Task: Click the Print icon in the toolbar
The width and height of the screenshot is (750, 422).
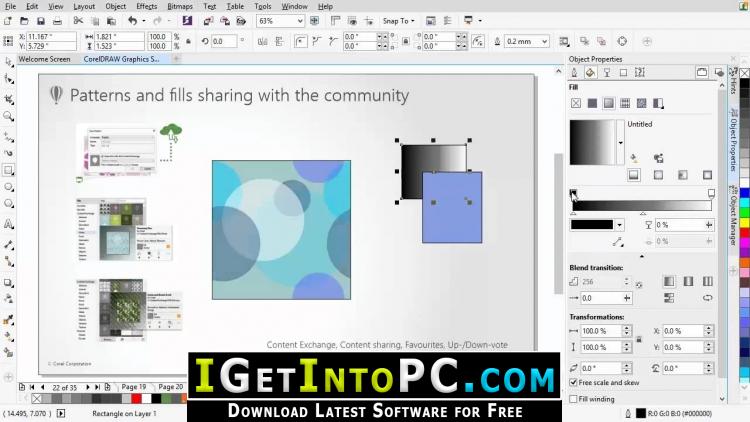Action: pyautogui.click(x=59, y=21)
